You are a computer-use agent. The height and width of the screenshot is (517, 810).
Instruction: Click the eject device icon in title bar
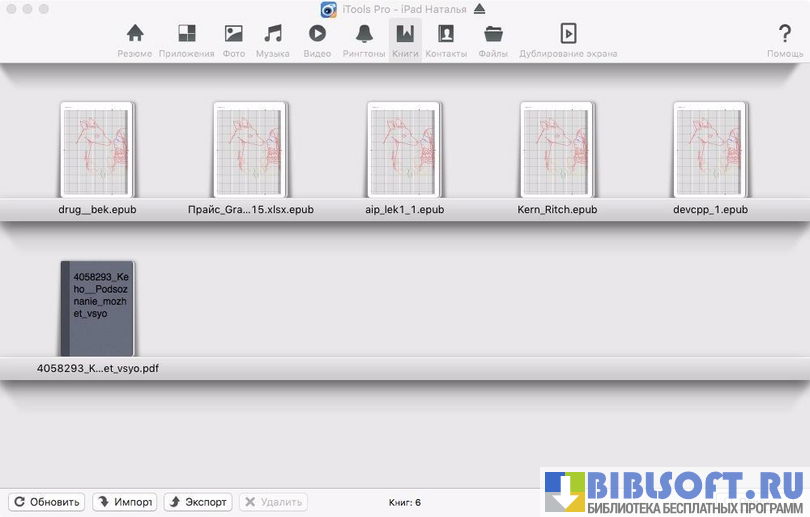pos(479,9)
